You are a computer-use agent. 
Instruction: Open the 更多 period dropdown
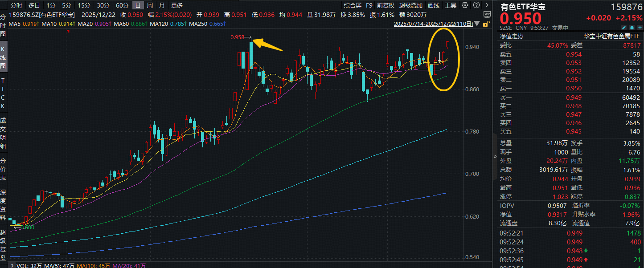(176, 5)
